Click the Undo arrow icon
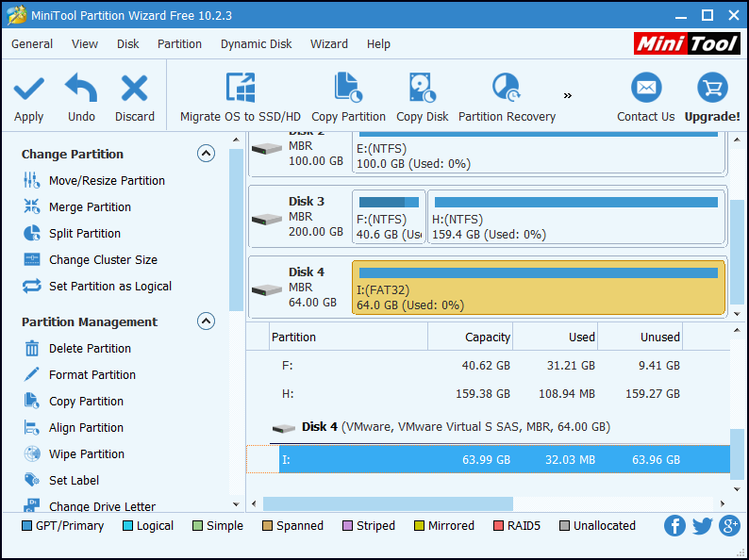749x560 pixels. pos(81,88)
